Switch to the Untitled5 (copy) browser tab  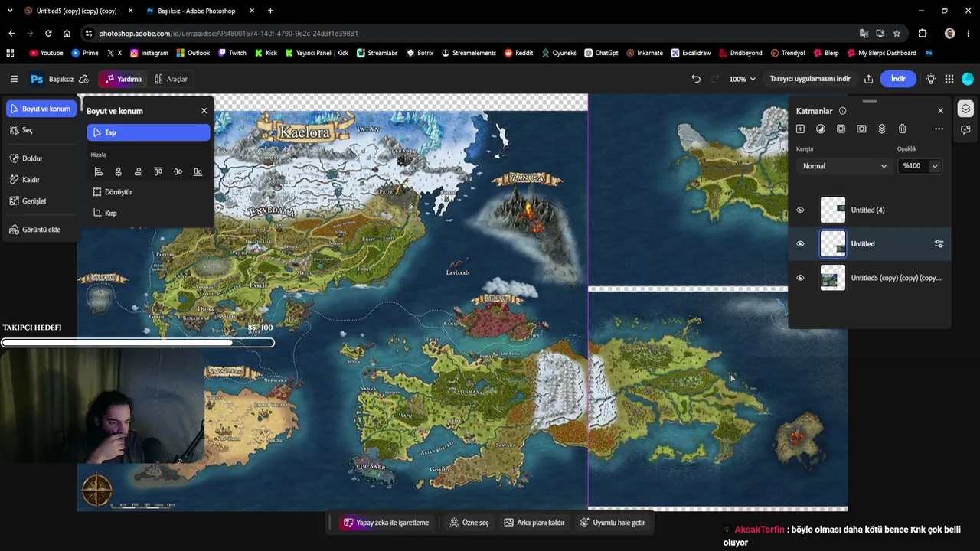(x=77, y=11)
